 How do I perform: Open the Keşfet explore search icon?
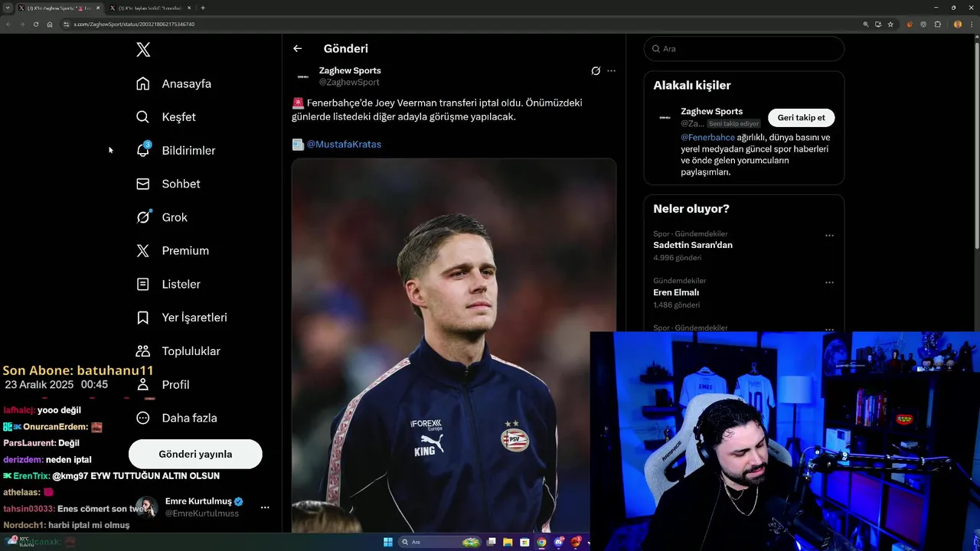point(142,117)
